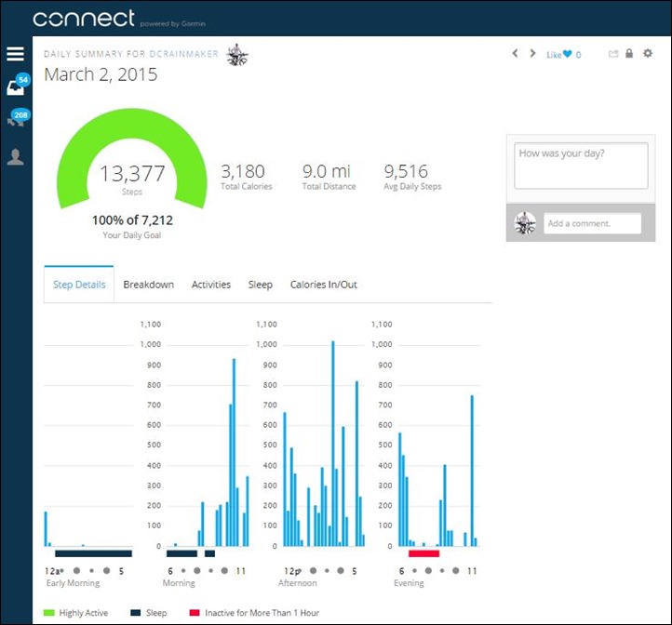The height and width of the screenshot is (625, 672).
Task: Select the Step Details tab
Action: click(x=79, y=285)
